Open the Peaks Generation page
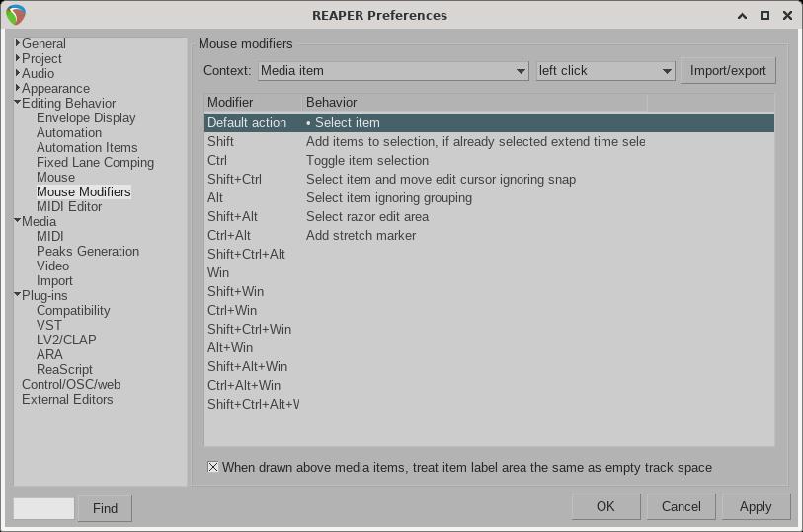The image size is (803, 532). pyautogui.click(x=88, y=251)
